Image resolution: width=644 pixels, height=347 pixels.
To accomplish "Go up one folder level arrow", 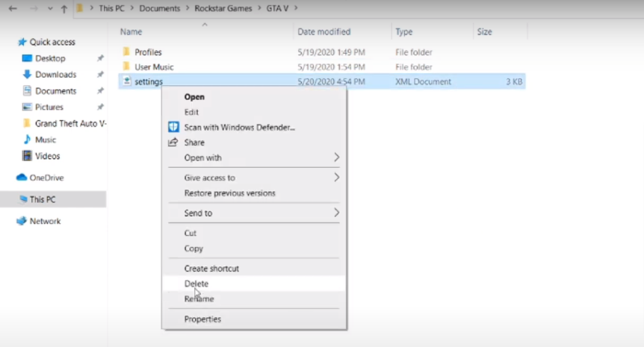I will coord(64,8).
